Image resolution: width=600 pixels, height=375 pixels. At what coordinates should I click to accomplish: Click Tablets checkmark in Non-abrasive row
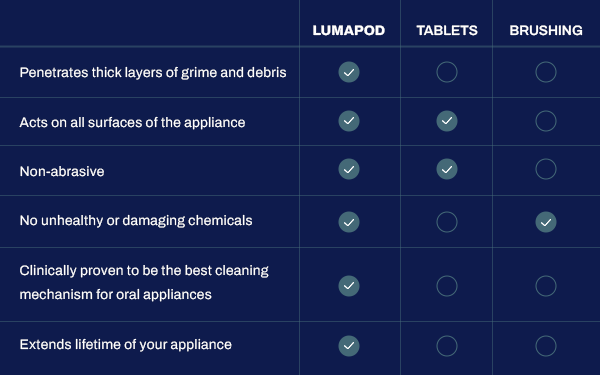[447, 169]
